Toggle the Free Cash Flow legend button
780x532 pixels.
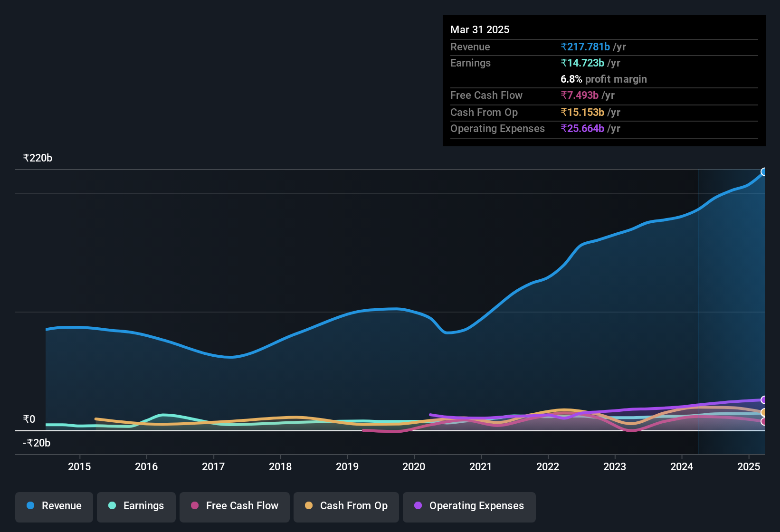235,507
